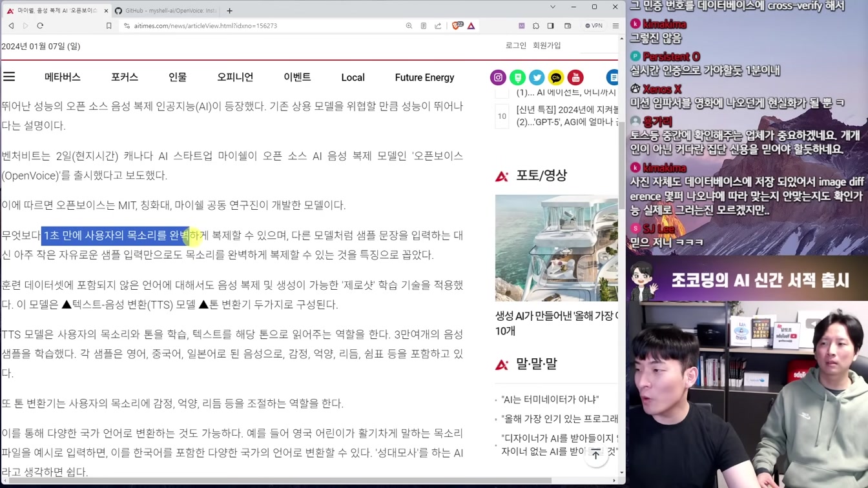Open the luxury yacht photo thumbnail
Viewport: 868px width, 488px height.
(557, 248)
